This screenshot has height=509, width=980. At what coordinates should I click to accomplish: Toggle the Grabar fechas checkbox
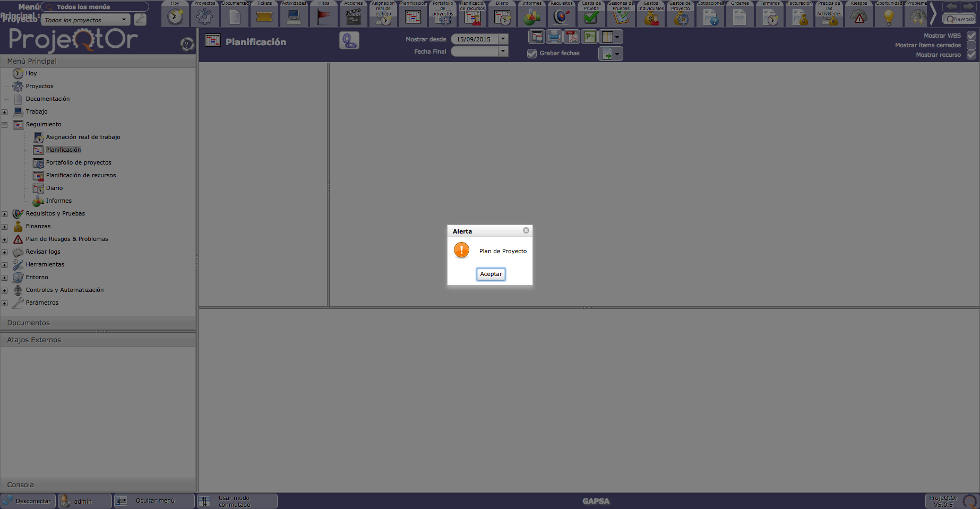531,54
